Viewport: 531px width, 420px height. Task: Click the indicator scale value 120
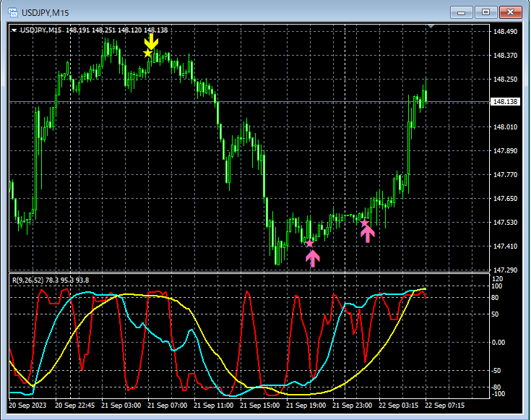tap(498, 279)
